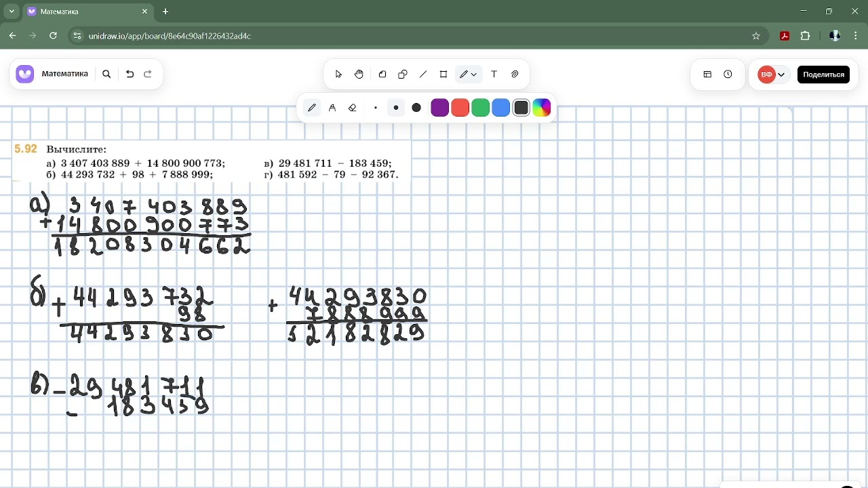
Task: Choose the pencil brush type
Action: (312, 108)
